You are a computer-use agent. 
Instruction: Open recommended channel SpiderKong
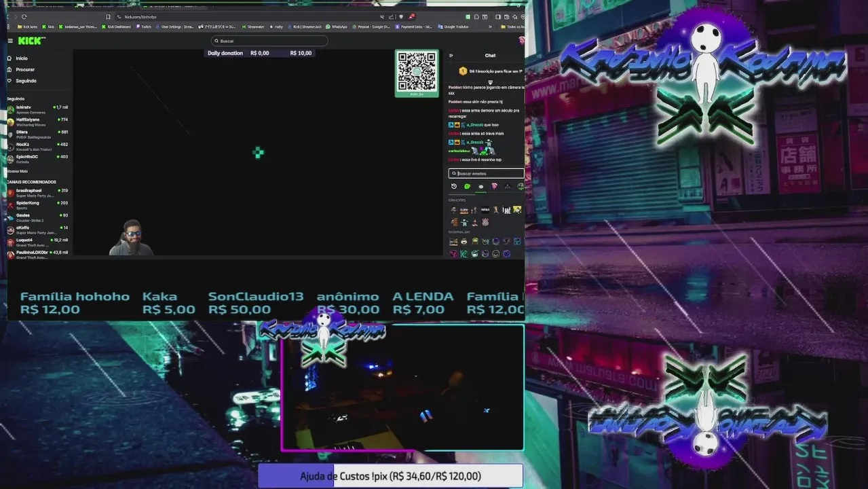[37, 204]
